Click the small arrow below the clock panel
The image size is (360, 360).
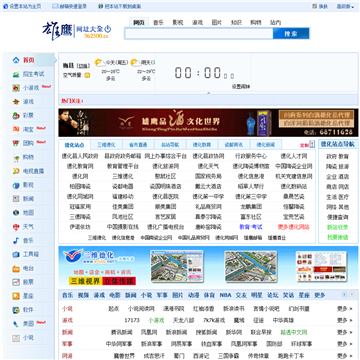click(209, 93)
